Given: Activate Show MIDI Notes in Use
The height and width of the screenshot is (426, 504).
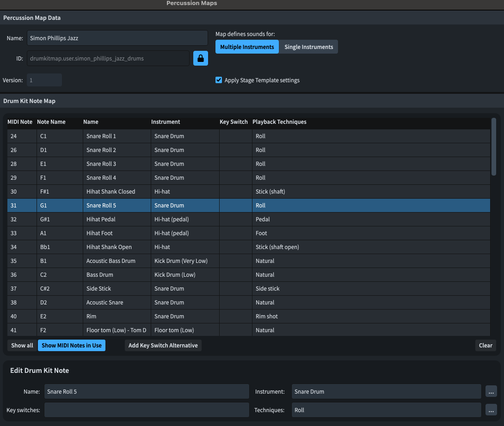Looking at the screenshot, I should [72, 345].
